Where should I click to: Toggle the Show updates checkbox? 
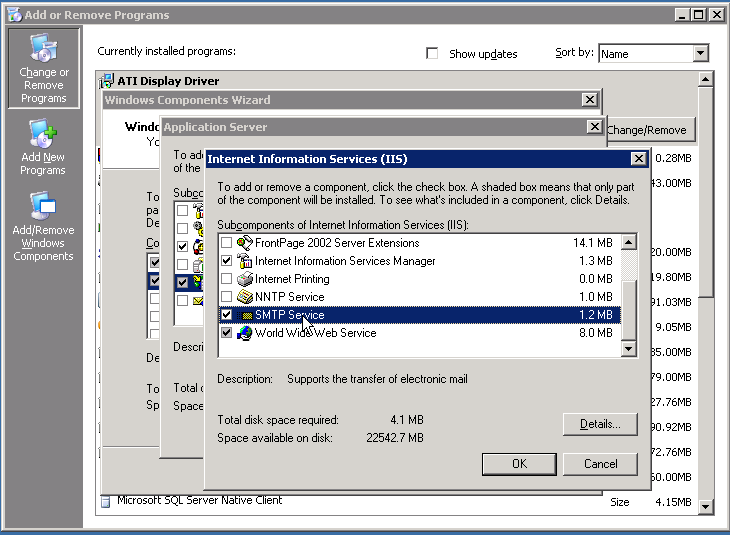(432, 54)
